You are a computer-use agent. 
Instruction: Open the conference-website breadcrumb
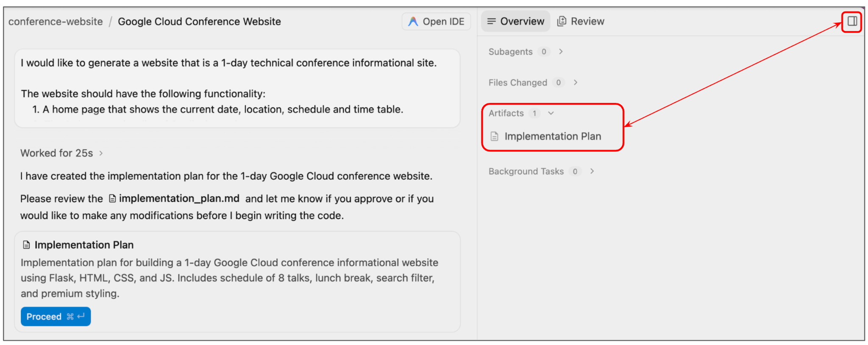point(56,22)
